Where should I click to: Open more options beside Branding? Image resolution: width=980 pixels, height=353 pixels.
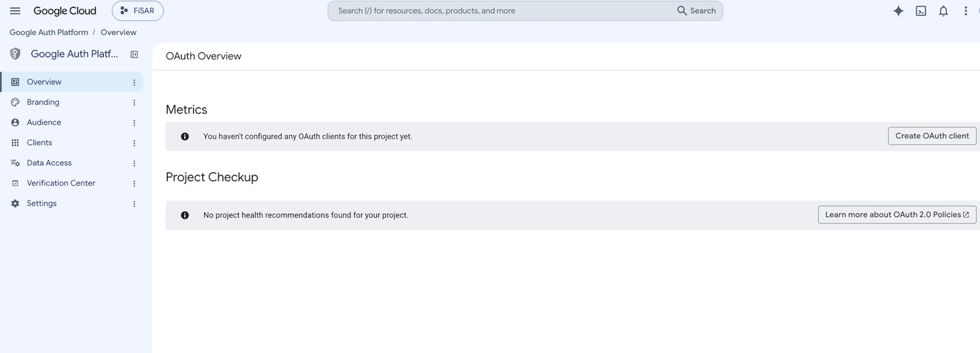134,102
